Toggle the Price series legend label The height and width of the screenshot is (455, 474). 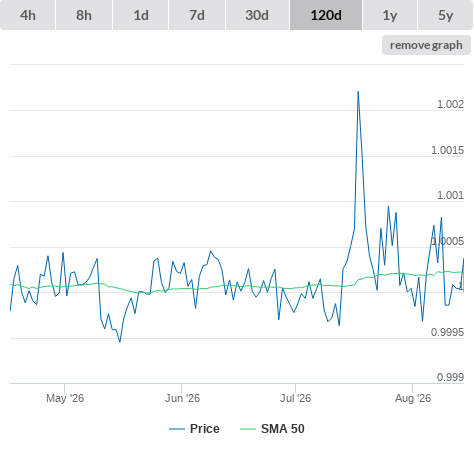tap(205, 429)
